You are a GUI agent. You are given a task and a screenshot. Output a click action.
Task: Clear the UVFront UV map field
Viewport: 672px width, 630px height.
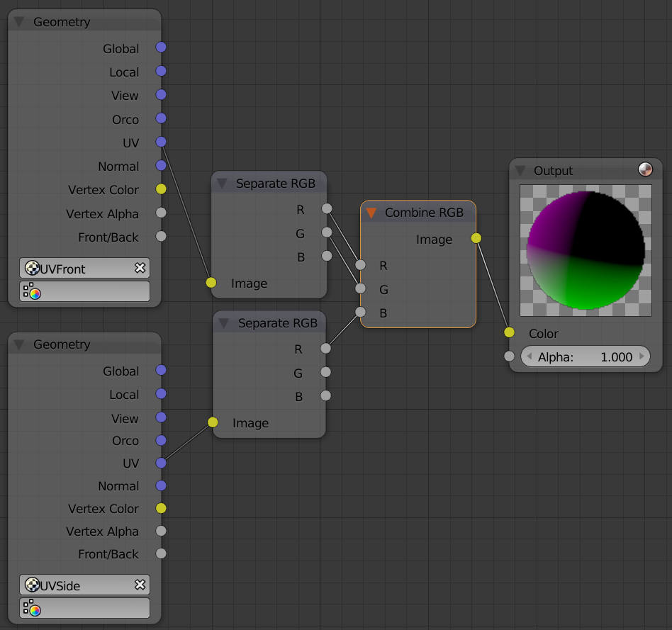click(x=140, y=268)
